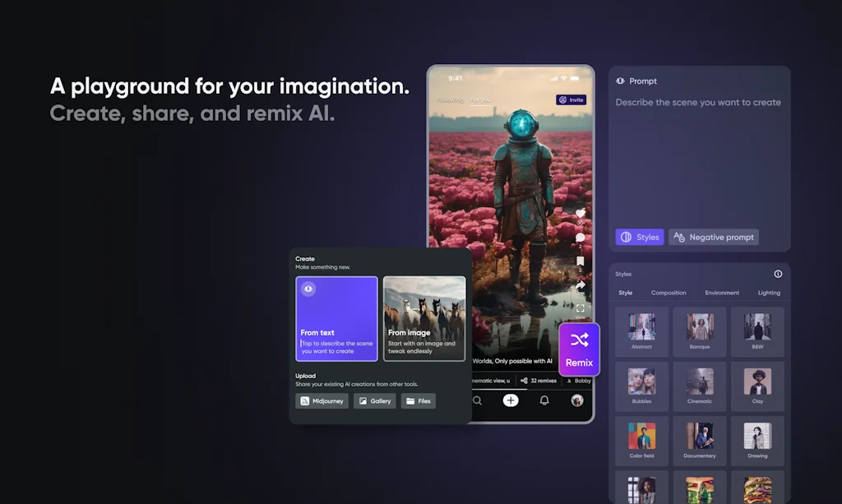The height and width of the screenshot is (504, 842).
Task: Tap the heart like icon
Action: click(580, 213)
